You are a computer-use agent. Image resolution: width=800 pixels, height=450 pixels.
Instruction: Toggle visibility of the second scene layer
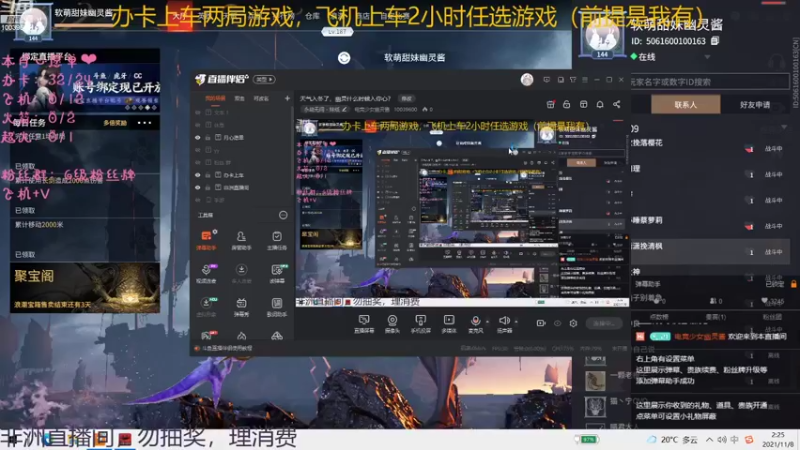[198, 125]
